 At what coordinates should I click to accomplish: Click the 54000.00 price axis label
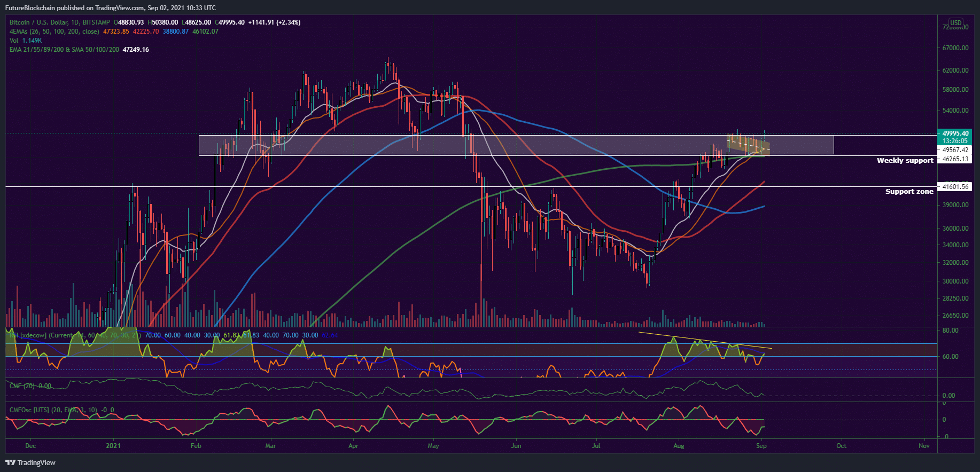point(955,111)
